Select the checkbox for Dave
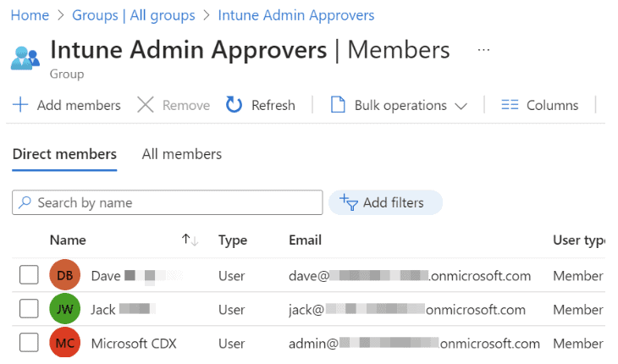The image size is (618, 364). (x=29, y=275)
